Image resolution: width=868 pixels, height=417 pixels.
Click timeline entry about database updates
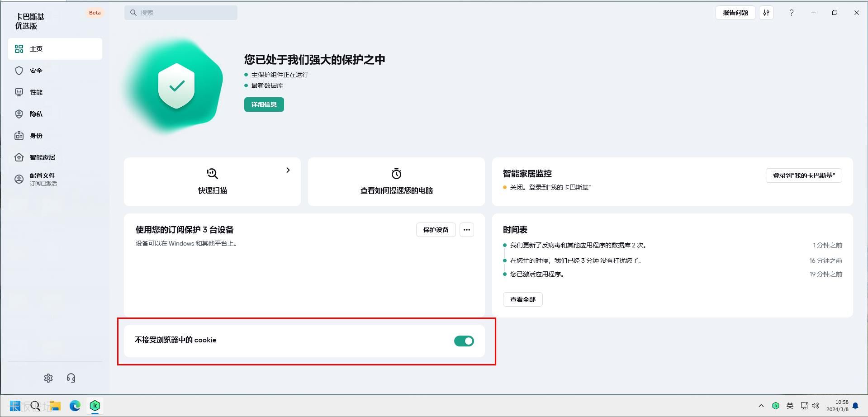[x=579, y=245]
